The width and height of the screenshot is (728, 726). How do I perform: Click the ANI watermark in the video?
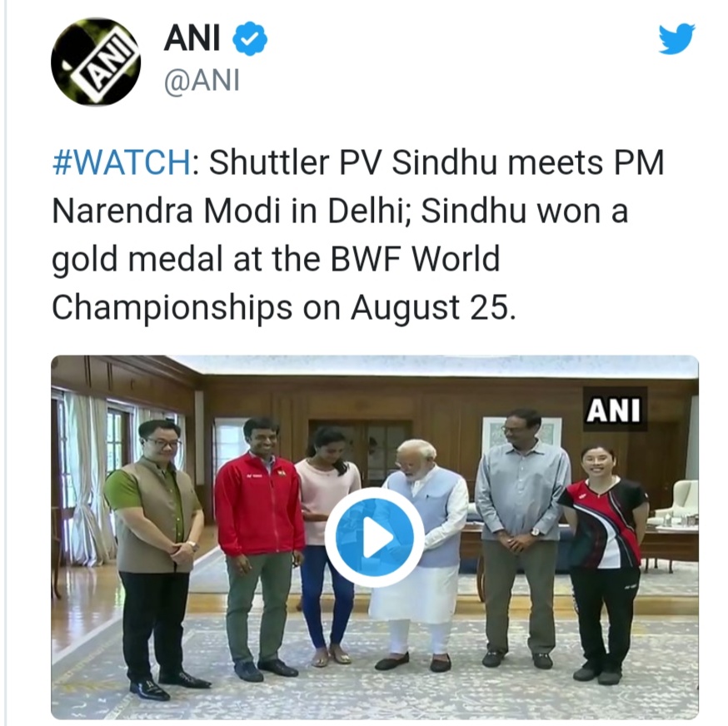(x=614, y=410)
